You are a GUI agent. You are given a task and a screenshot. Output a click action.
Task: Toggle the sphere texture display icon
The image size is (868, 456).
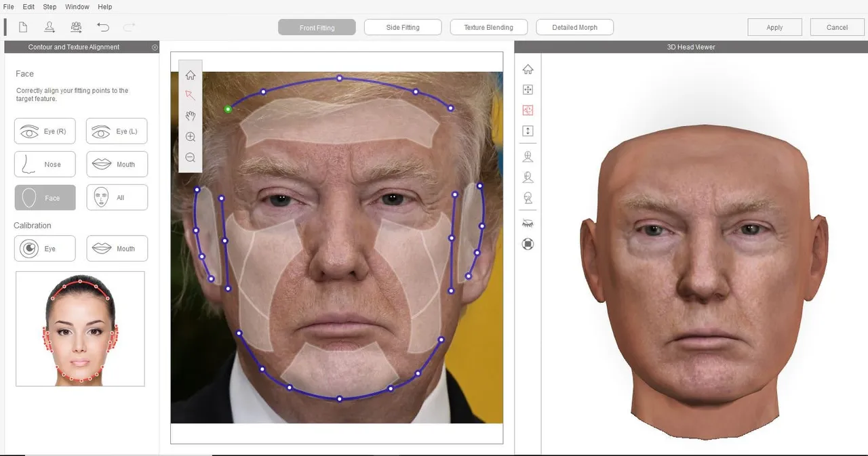click(528, 244)
